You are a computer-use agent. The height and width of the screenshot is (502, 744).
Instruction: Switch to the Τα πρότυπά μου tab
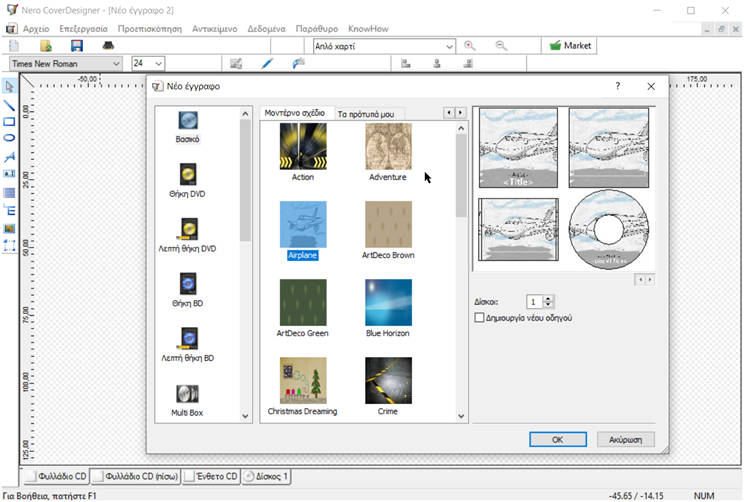coord(366,114)
